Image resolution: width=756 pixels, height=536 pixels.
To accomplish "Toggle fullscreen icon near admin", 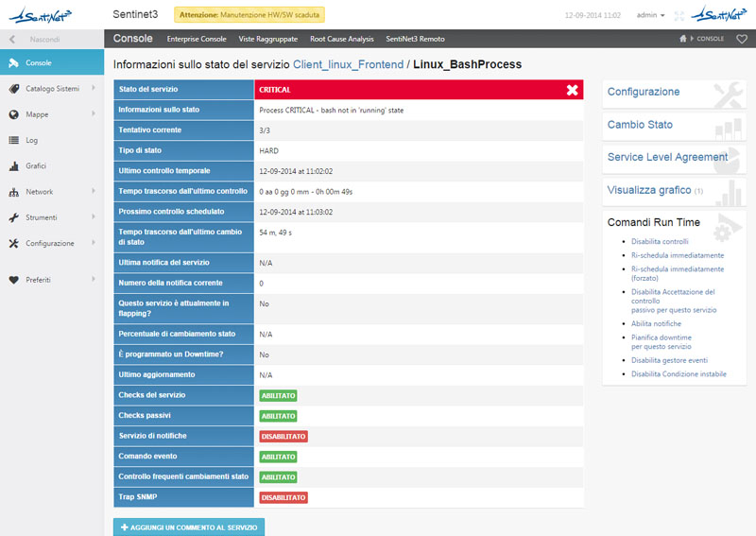I will coord(679,15).
